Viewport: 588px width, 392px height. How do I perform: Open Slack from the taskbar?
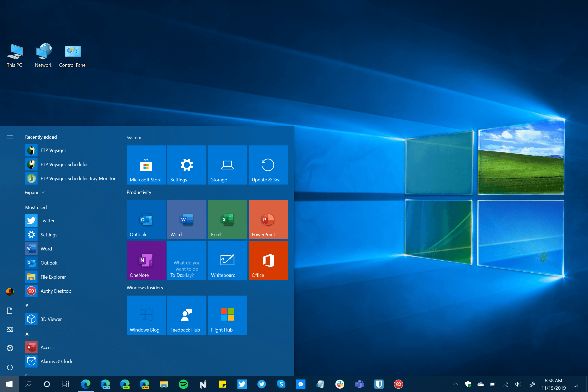click(340, 384)
